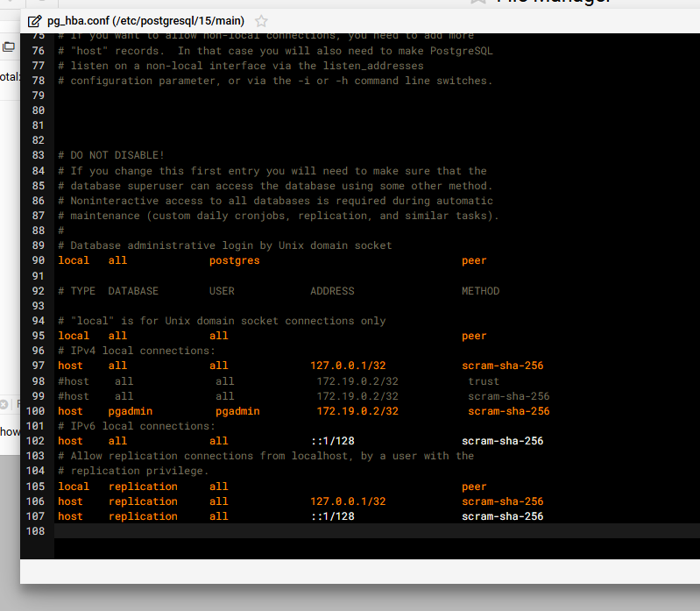700x611 pixels.
Task: Click the ::1/128 address on line 102
Action: coord(332,441)
